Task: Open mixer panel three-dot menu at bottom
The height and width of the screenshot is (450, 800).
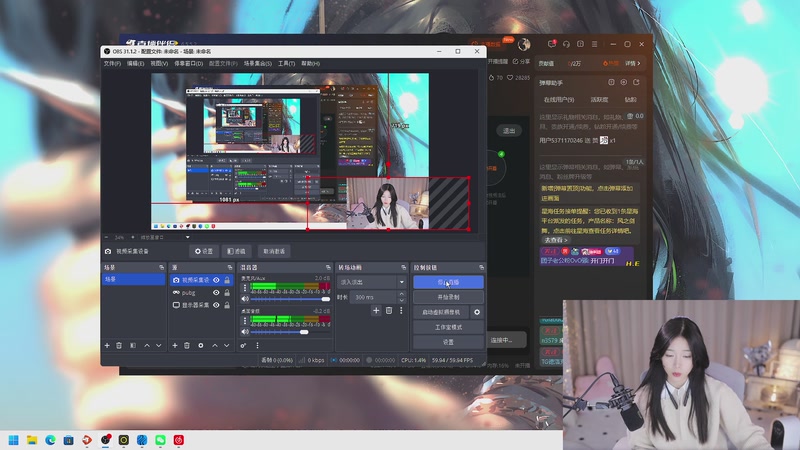Action: coord(257,345)
